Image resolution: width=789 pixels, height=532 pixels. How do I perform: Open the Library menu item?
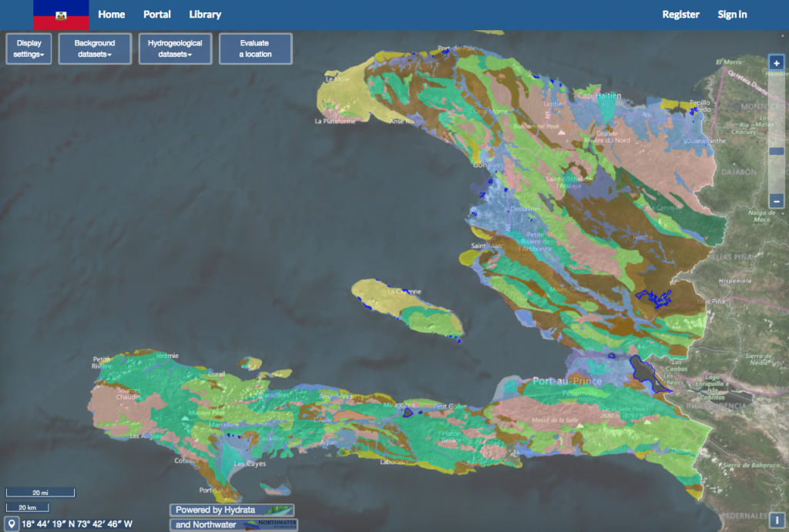(x=205, y=15)
